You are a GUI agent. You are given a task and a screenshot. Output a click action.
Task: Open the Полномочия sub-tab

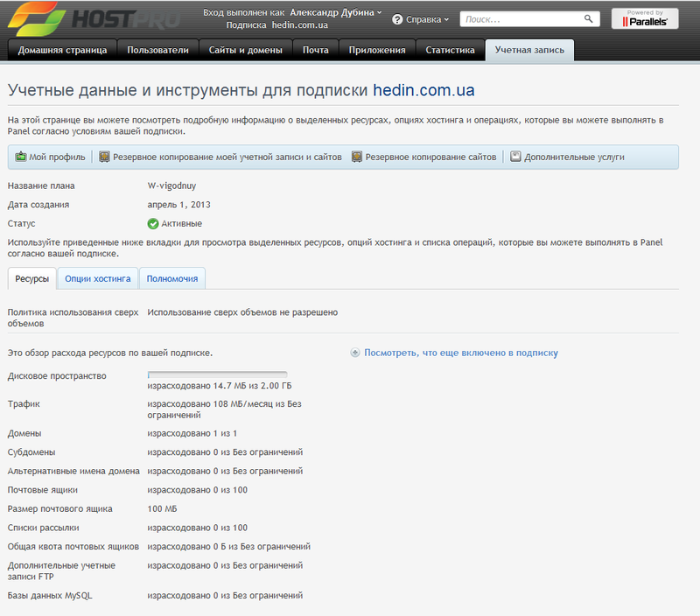[172, 278]
